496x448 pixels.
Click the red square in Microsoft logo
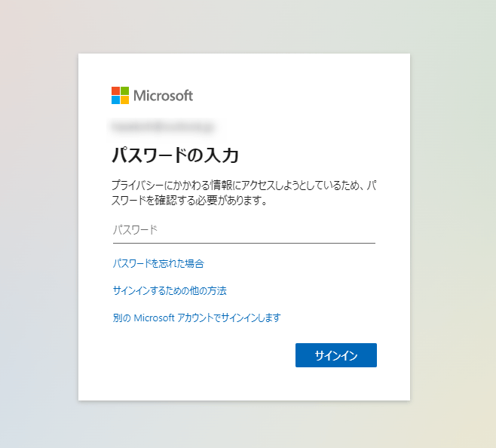(x=115, y=91)
